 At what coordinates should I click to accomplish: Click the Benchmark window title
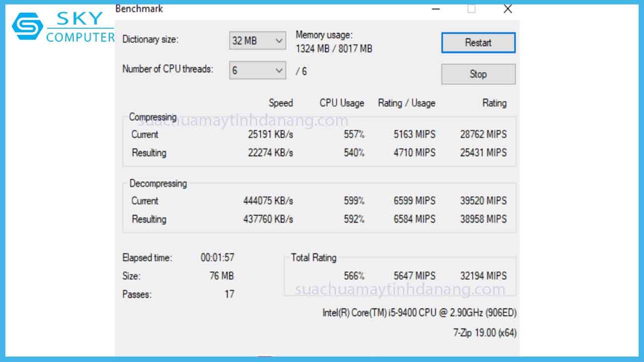coord(139,9)
